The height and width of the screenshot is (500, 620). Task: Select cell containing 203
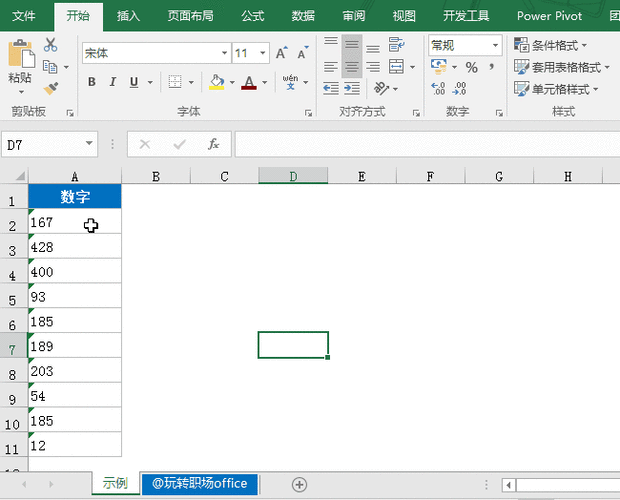(75, 370)
